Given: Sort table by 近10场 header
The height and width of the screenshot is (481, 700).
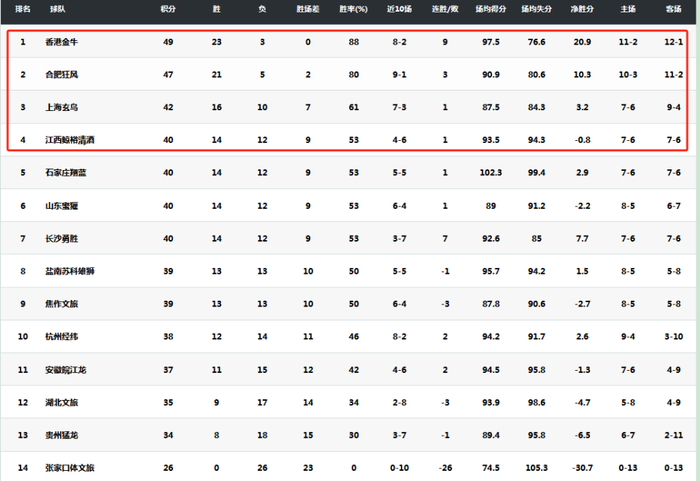Looking at the screenshot, I should (398, 9).
